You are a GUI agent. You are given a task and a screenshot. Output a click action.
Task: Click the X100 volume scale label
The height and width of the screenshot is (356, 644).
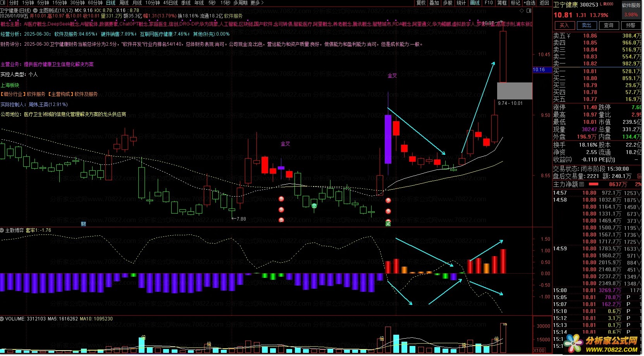539,350
